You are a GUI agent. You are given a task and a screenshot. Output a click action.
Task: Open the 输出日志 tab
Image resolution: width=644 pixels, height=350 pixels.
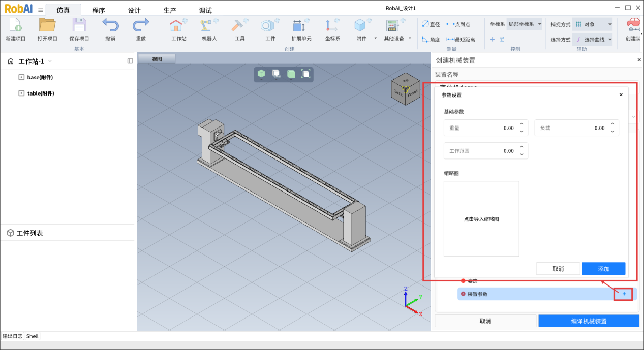[13, 336]
